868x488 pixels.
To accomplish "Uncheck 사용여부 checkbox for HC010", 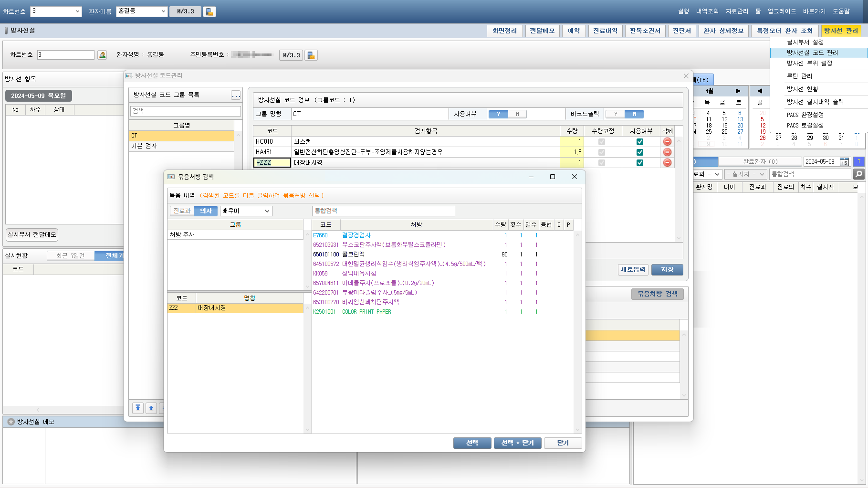I will point(639,142).
